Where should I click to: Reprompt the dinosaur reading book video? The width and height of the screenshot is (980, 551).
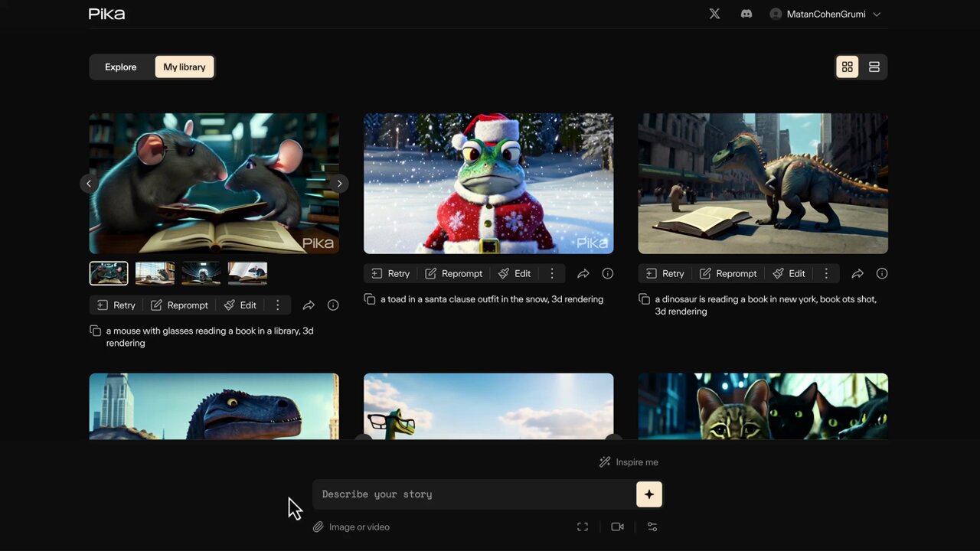728,273
